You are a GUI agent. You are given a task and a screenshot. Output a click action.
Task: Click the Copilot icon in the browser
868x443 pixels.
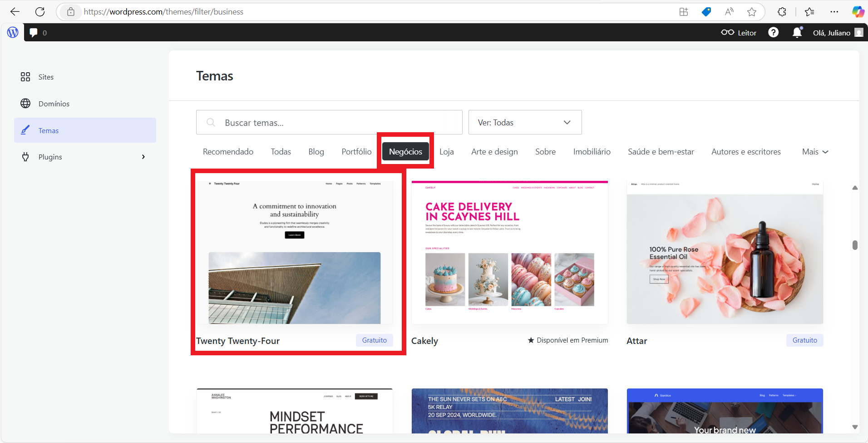click(x=858, y=11)
